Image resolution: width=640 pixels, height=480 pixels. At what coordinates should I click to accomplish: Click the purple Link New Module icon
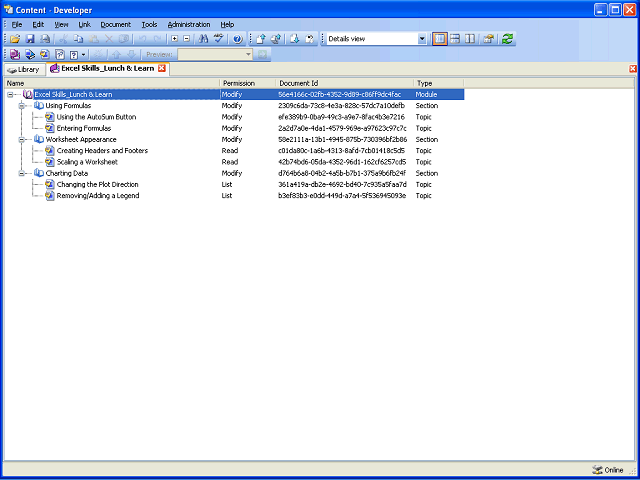pyautogui.click(x=16, y=54)
